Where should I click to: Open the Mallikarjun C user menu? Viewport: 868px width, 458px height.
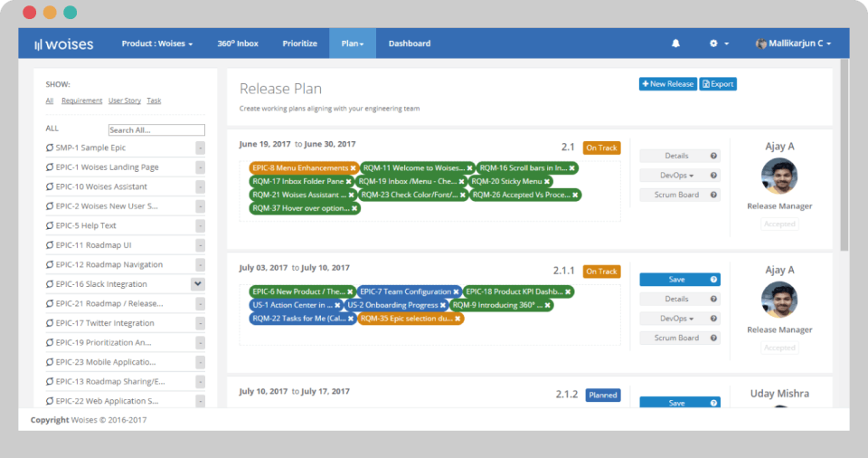[x=793, y=43]
